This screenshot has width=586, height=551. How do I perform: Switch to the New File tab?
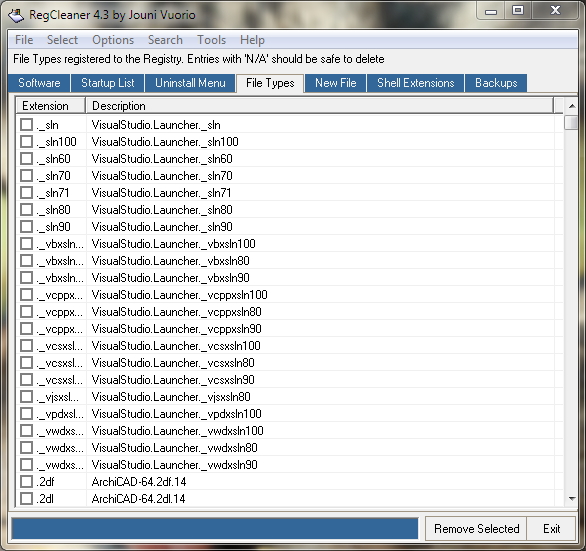tap(336, 83)
